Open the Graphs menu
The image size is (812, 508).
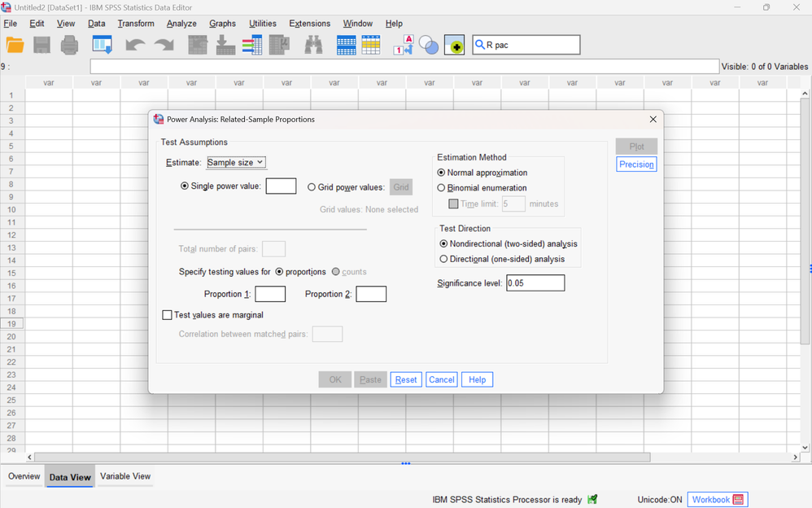pos(222,24)
